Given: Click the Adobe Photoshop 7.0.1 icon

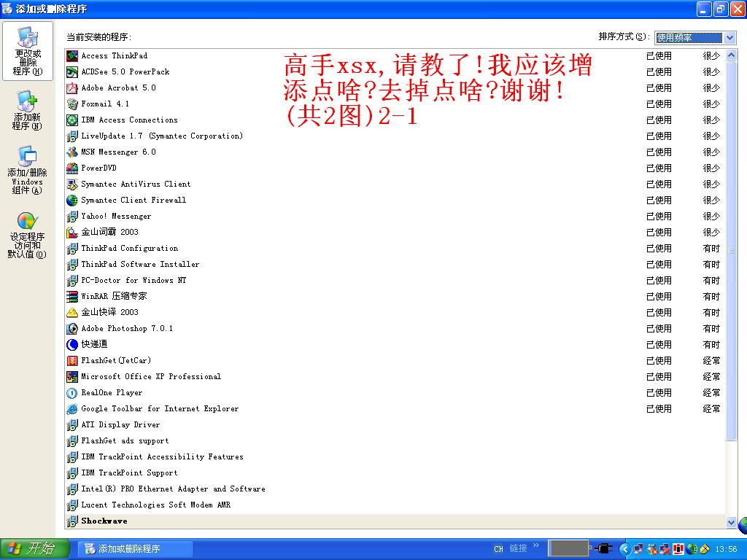Looking at the screenshot, I should point(72,329).
